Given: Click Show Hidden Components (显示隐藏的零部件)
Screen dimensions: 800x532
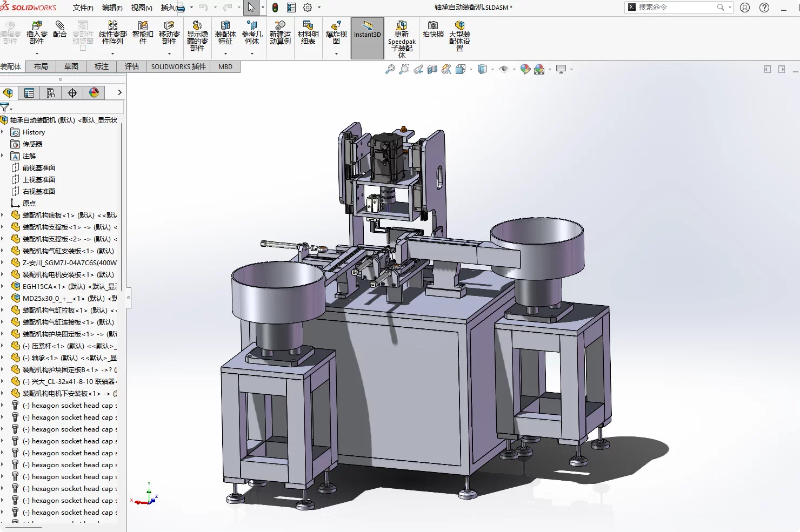Looking at the screenshot, I should pyautogui.click(x=197, y=36).
